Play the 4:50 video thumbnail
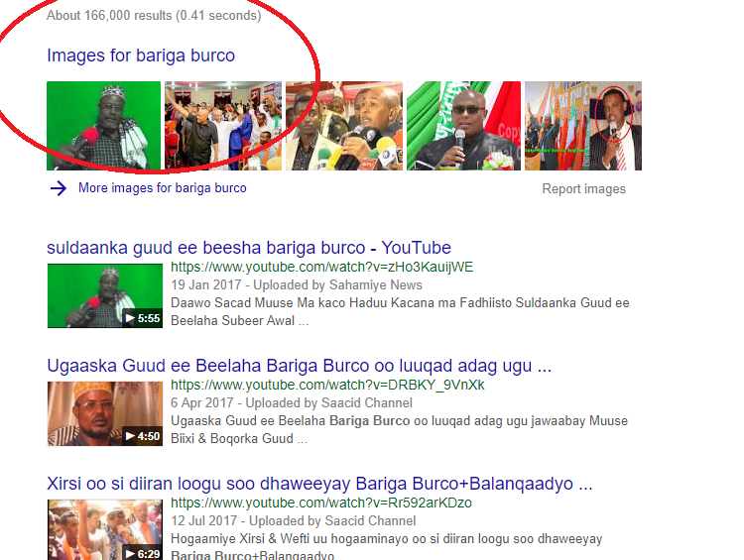Viewport: 744px width, 560px height. click(x=105, y=413)
